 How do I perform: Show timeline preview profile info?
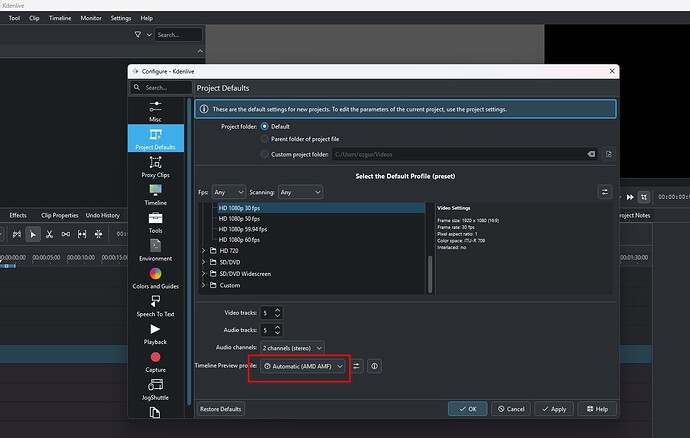point(374,366)
